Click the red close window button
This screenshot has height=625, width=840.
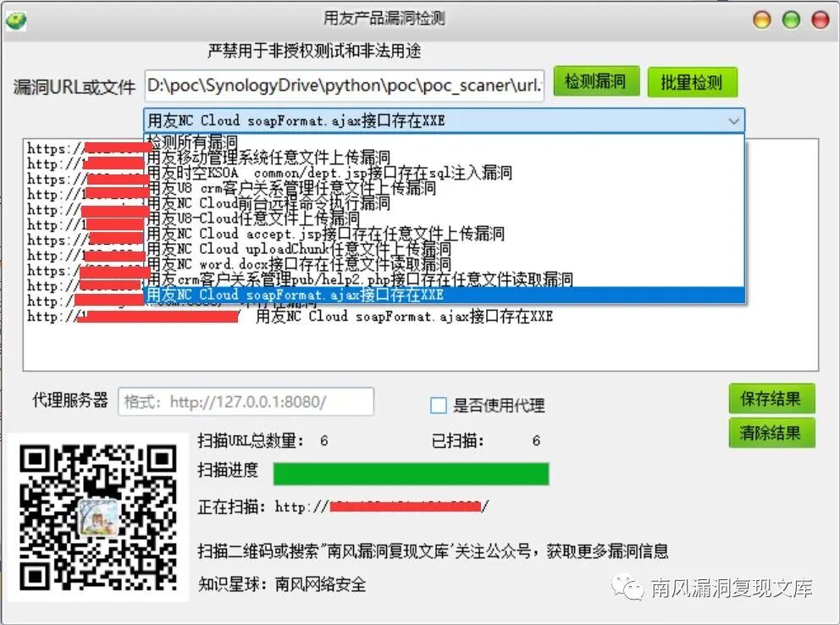821,19
